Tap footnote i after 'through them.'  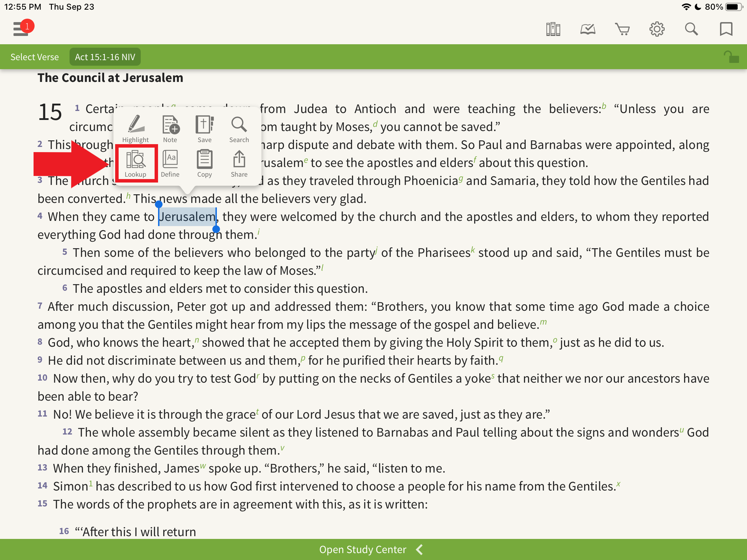point(259,232)
